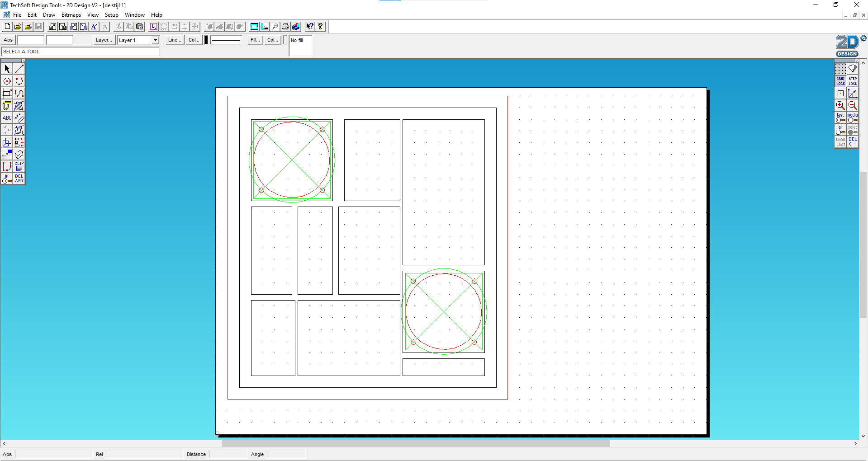
Task: Zoom to last view
Action: [840, 118]
